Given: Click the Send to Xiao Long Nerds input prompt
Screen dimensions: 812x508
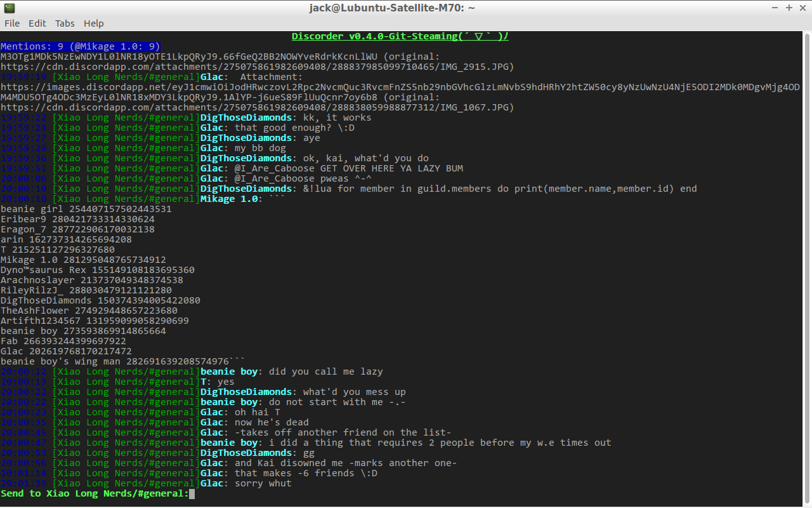Looking at the screenshot, I should pyautogui.click(x=95, y=493).
